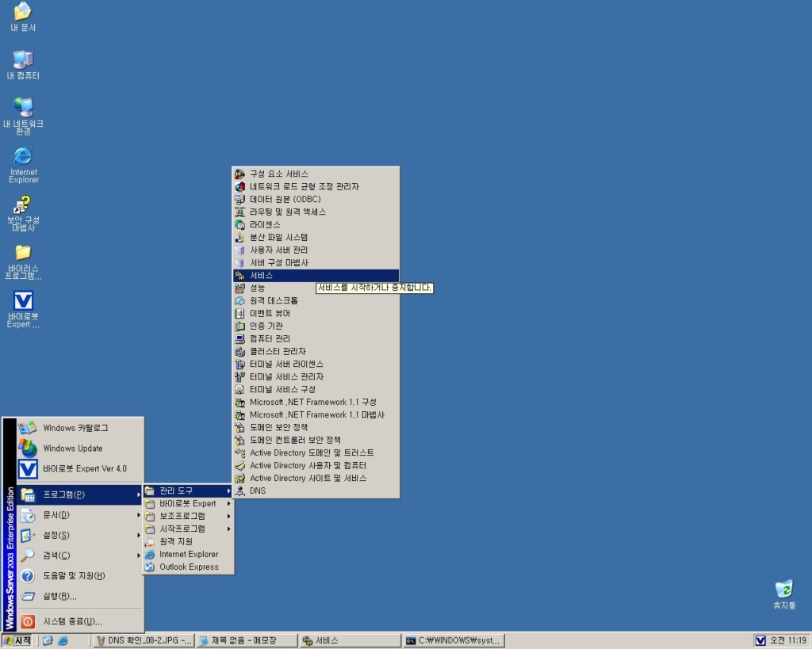This screenshot has width=812, height=649.
Task: Click the taskbar clock showing 오전 11:19
Action: [x=788, y=641]
